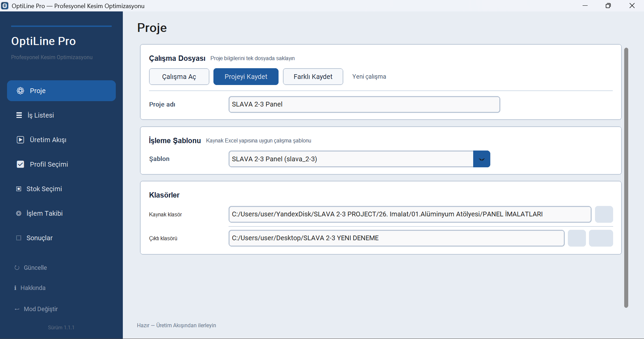
Task: Click the vertical scrollbar on the right
Action: click(626, 177)
